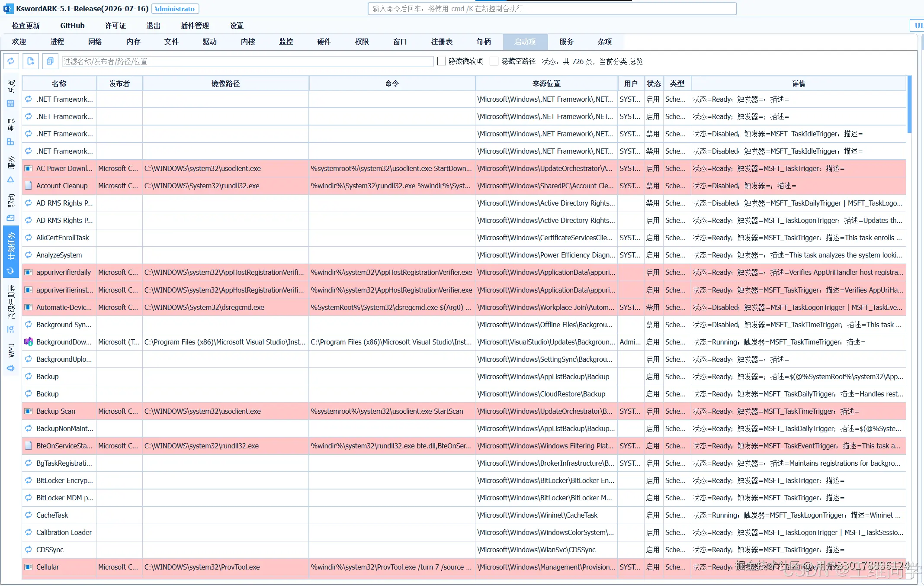Click the refresh list toolbar icon
Screen dimensions: 924x586
(x=11, y=61)
